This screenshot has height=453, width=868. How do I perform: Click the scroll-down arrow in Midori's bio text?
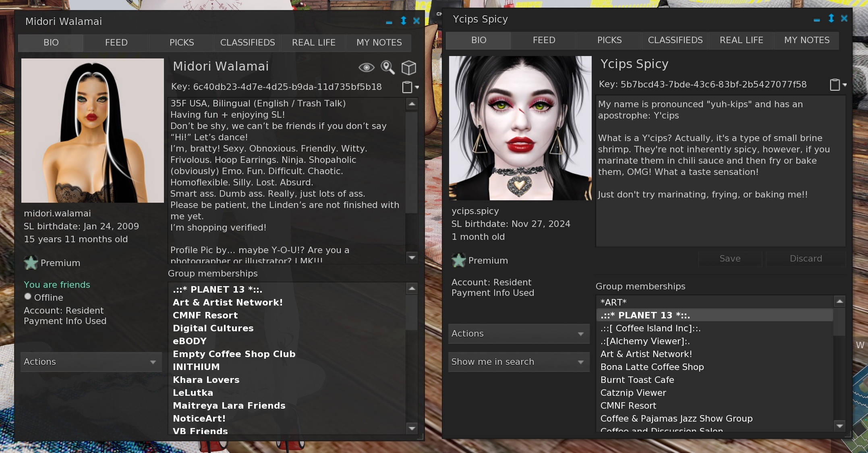(411, 257)
